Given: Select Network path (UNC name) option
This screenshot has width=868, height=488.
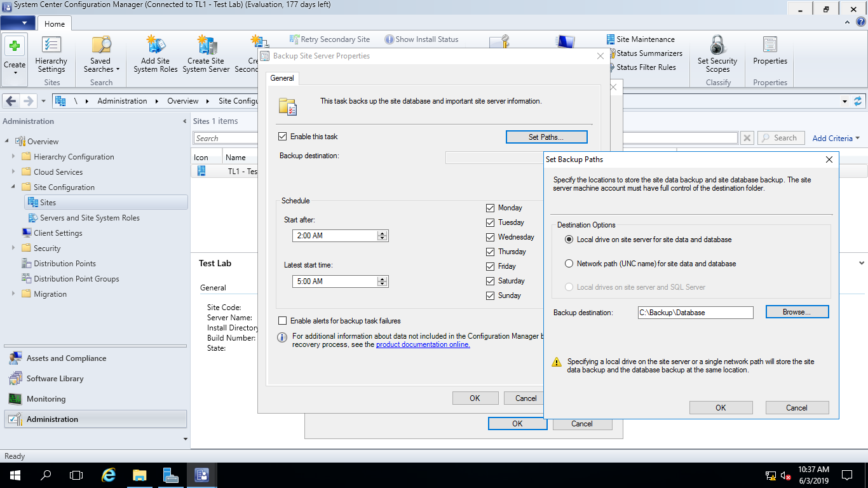Looking at the screenshot, I should [569, 264].
